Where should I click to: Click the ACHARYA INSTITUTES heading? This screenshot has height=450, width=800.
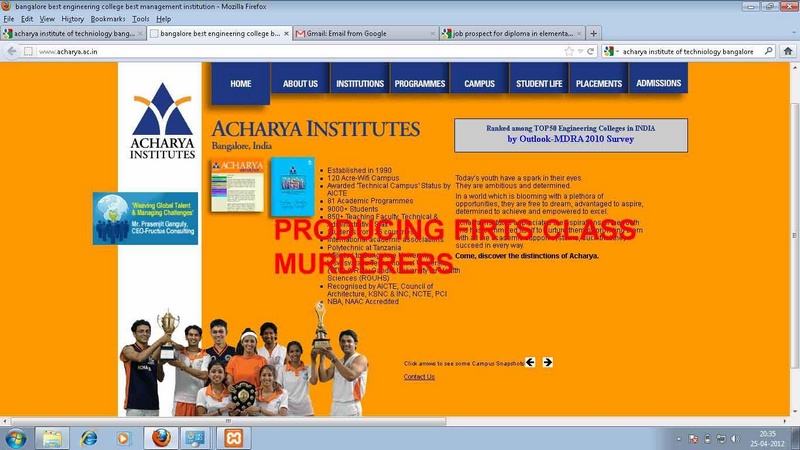316,129
